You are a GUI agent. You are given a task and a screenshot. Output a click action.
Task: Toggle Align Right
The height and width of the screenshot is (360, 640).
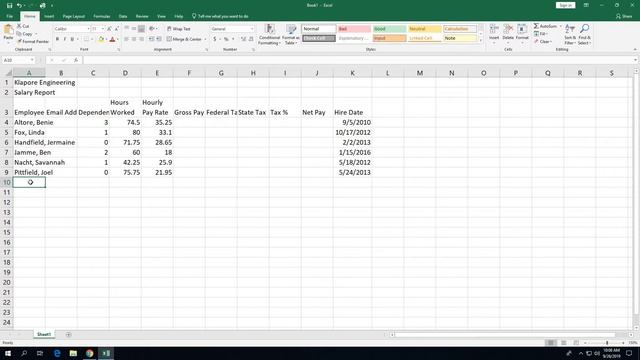click(x=141, y=39)
